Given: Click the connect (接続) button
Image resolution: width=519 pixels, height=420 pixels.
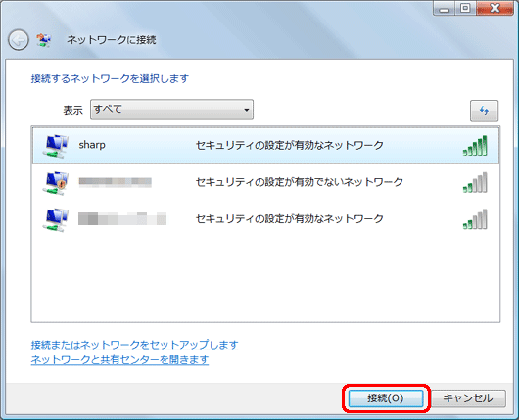Looking at the screenshot, I should point(386,398).
